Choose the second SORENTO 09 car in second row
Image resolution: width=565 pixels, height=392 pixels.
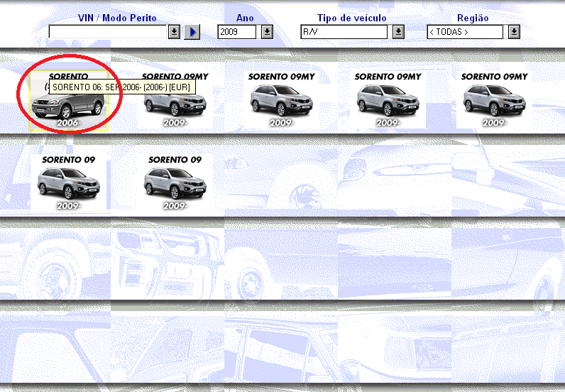click(175, 183)
